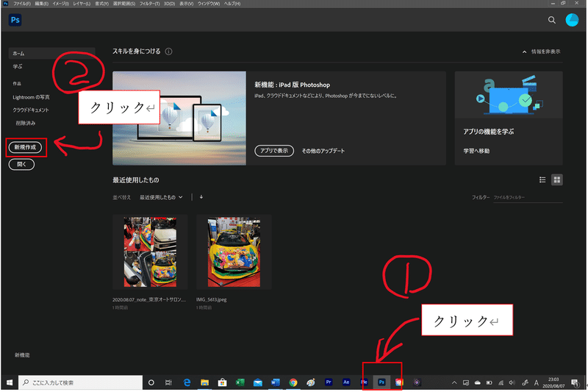Open その他のアップデート link
The width and height of the screenshot is (588, 392).
[x=323, y=151]
